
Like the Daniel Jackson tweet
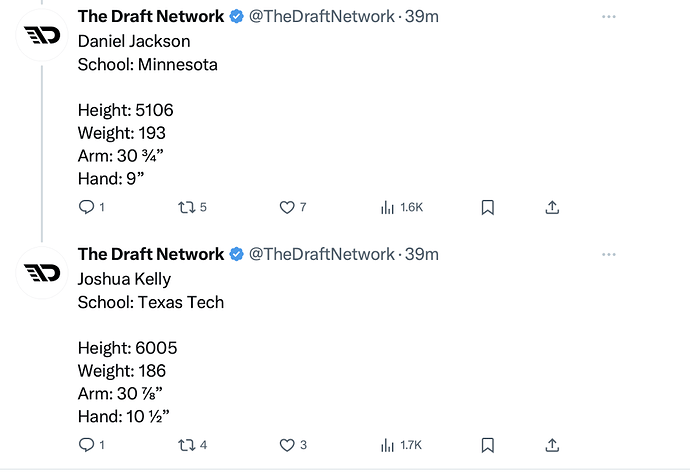point(288,207)
